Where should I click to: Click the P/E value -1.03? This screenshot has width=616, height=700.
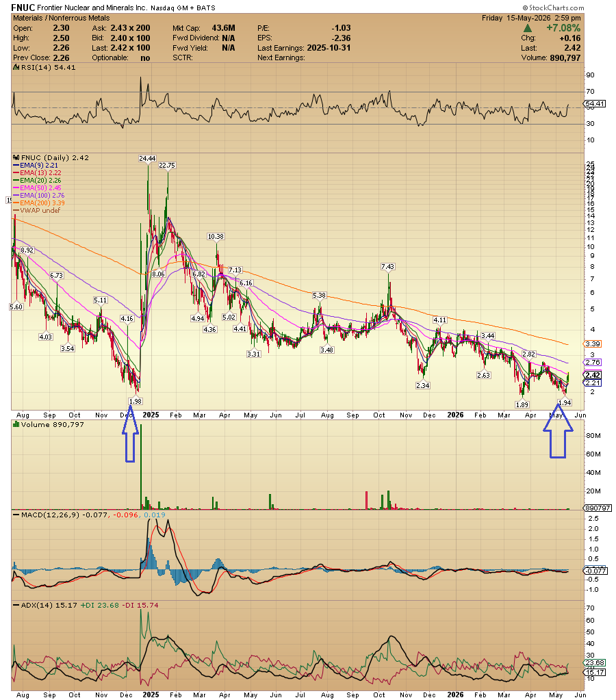[342, 28]
